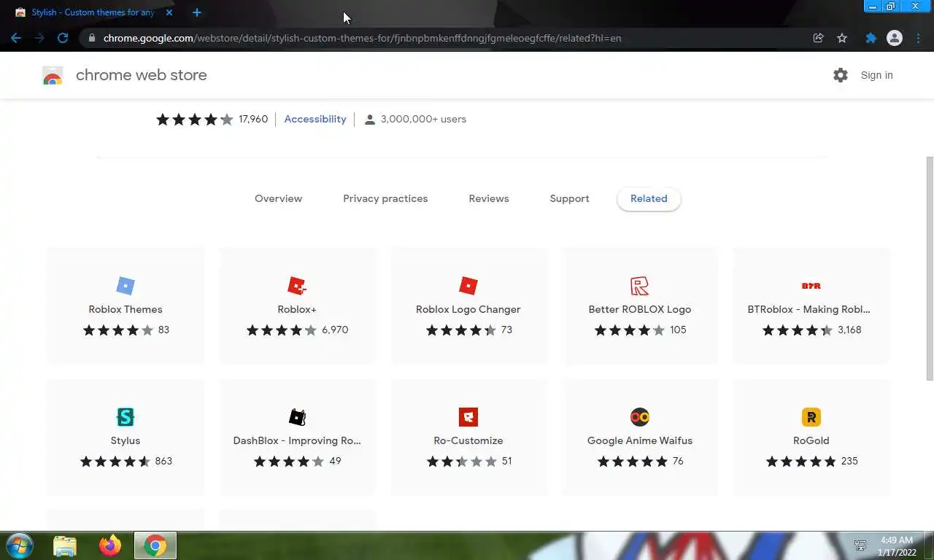Viewport: 934px width, 560px height.
Task: Click the address bar URL
Action: (362, 38)
